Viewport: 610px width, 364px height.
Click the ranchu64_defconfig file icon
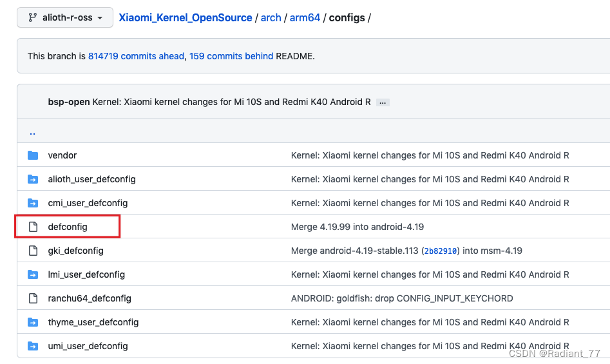[33, 298]
